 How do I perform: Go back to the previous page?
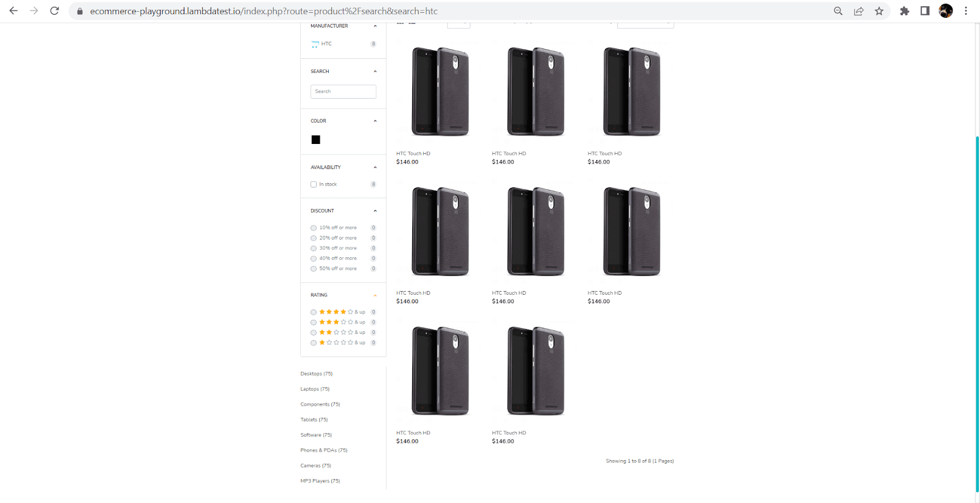13,11
